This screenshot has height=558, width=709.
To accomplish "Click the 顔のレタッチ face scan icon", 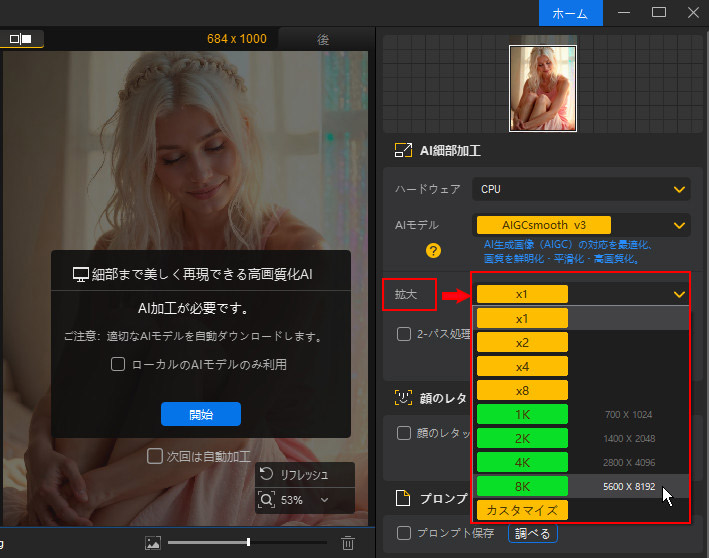I will [403, 398].
